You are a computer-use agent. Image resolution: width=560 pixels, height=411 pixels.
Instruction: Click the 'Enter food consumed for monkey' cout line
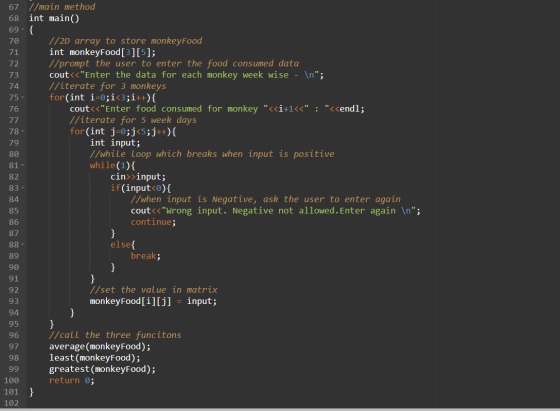click(x=217, y=109)
